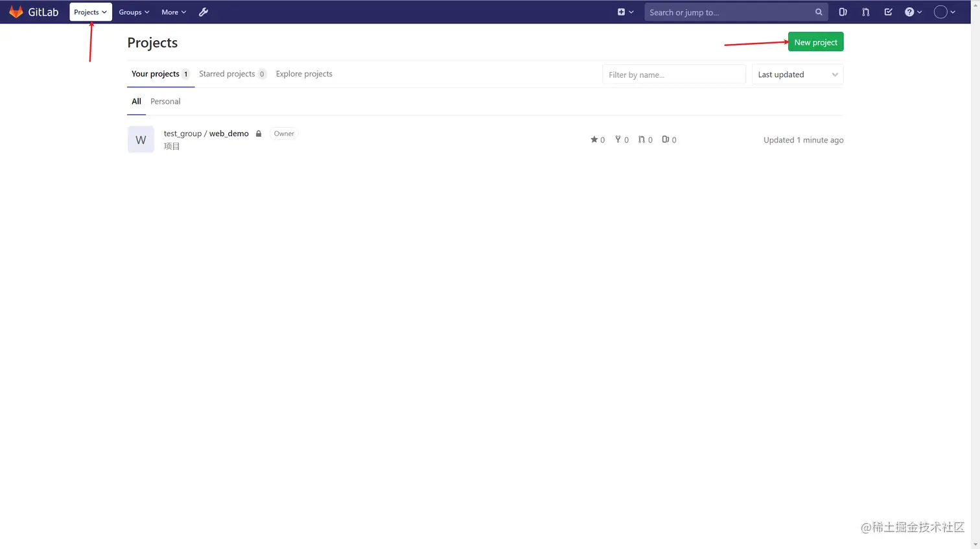This screenshot has width=980, height=549.
Task: Click the lock icon beside web_demo
Action: point(259,134)
